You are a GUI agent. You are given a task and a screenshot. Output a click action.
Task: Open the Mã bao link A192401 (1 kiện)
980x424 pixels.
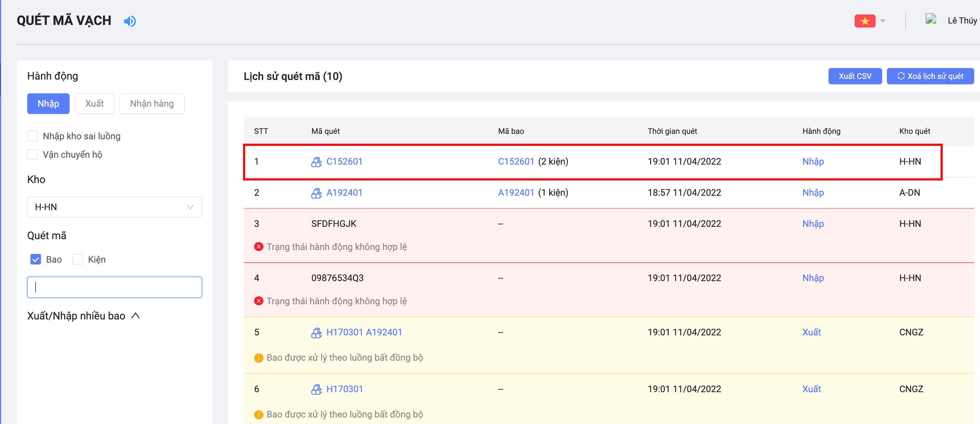(516, 192)
